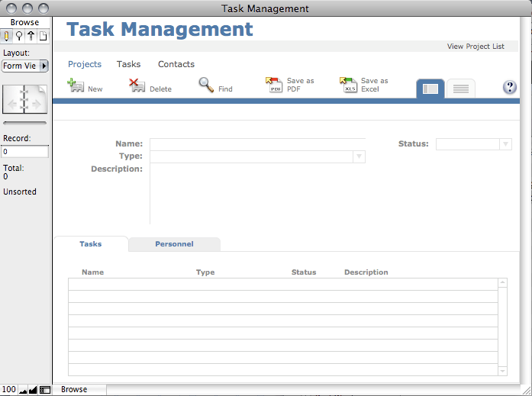532x396 pixels.
Task: Click the portal scroll up arrow
Action: click(502, 282)
